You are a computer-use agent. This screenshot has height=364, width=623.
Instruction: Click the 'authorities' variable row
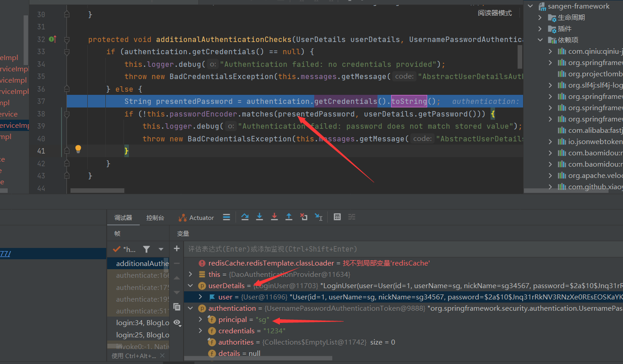pyautogui.click(x=403, y=342)
